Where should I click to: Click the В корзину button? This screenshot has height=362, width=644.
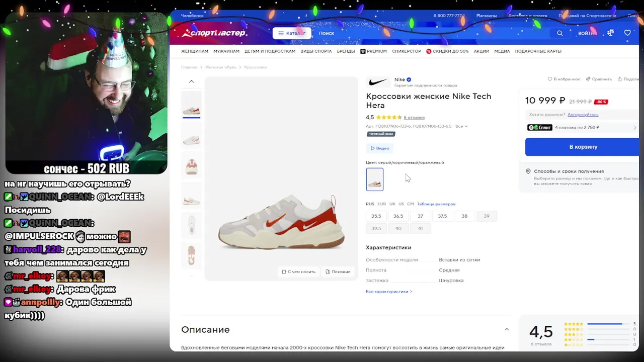(582, 147)
